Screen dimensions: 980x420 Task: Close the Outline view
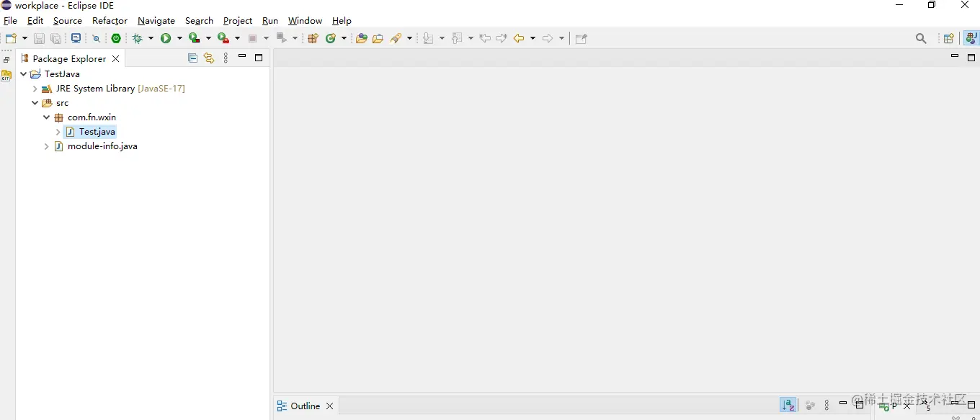329,406
